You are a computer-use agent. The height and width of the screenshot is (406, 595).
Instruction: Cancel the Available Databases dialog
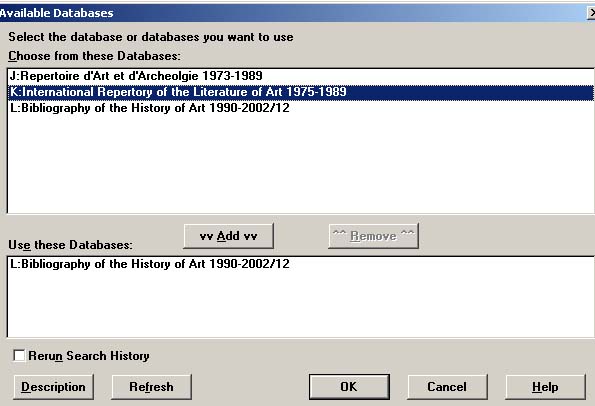(447, 387)
